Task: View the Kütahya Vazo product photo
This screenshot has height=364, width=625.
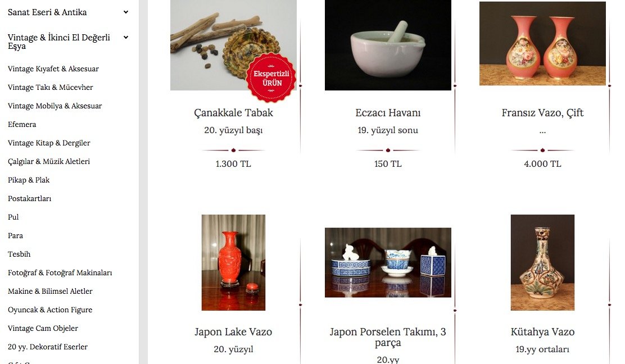Action: pyautogui.click(x=542, y=262)
